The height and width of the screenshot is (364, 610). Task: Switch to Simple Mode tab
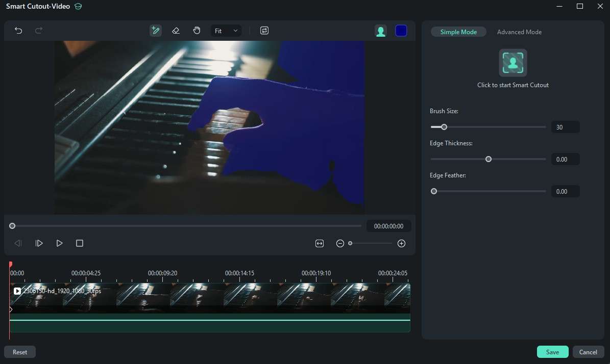pos(459,32)
